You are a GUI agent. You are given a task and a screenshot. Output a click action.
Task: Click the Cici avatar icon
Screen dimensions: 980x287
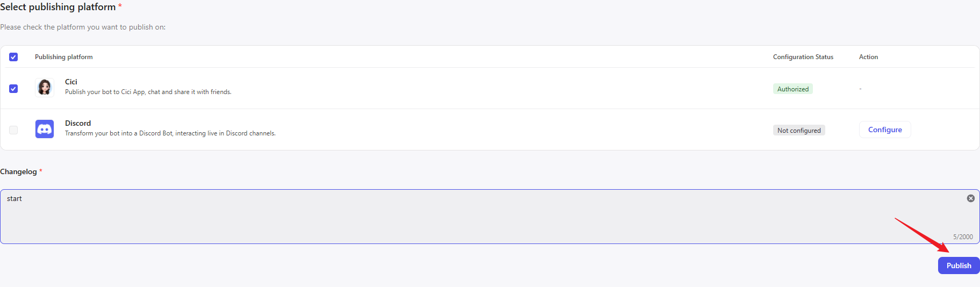[x=45, y=87]
